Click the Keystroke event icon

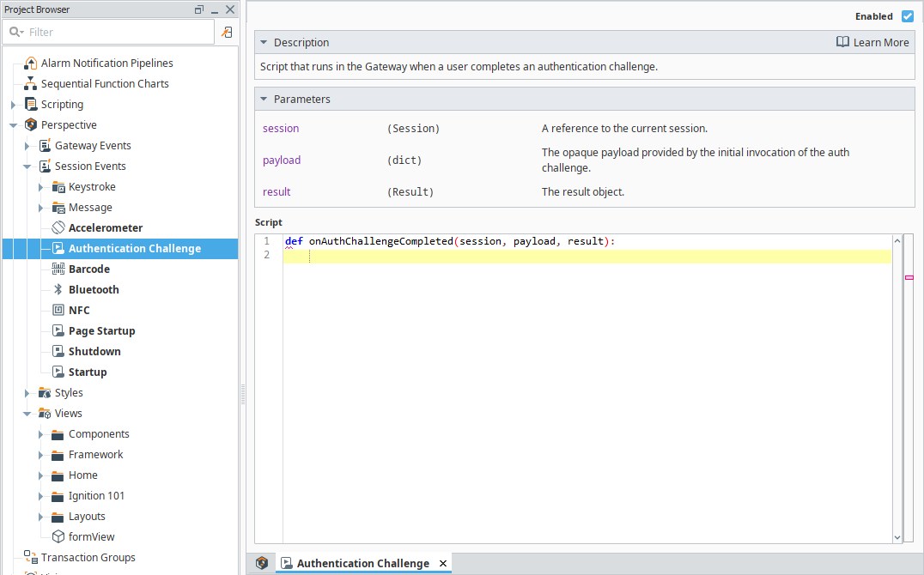click(x=58, y=187)
